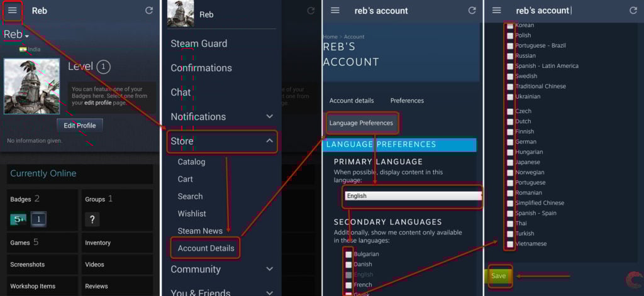The width and height of the screenshot is (644, 296).
Task: Open Groups on profile
Action: point(95,199)
